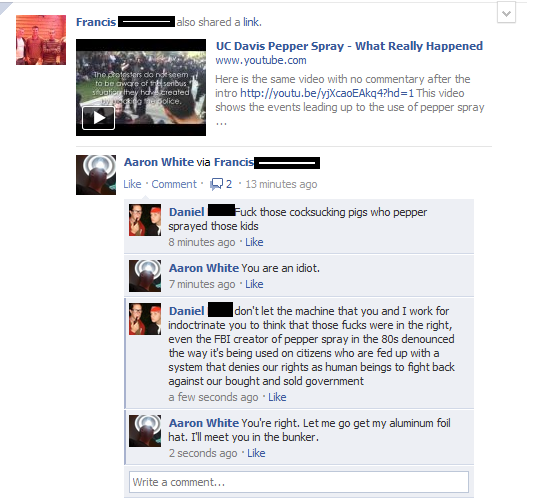Like the "You are an idiot" comment
The height and width of the screenshot is (502, 552).
[254, 284]
